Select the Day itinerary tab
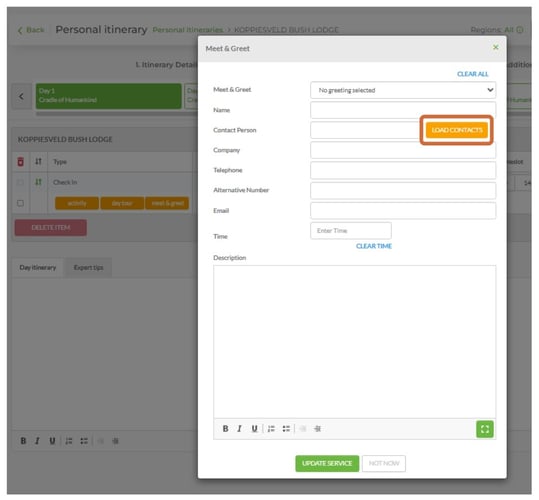Image resolution: width=539 pixels, height=500 pixels. (x=38, y=267)
